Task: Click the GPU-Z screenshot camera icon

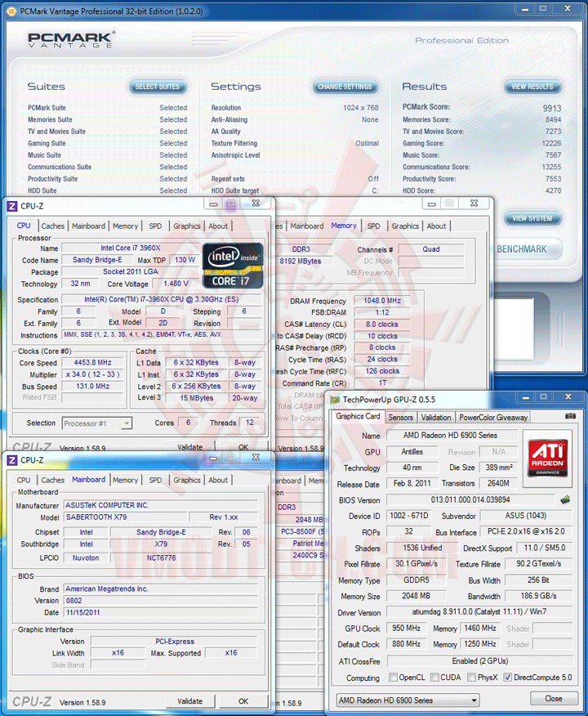Action: (570, 416)
